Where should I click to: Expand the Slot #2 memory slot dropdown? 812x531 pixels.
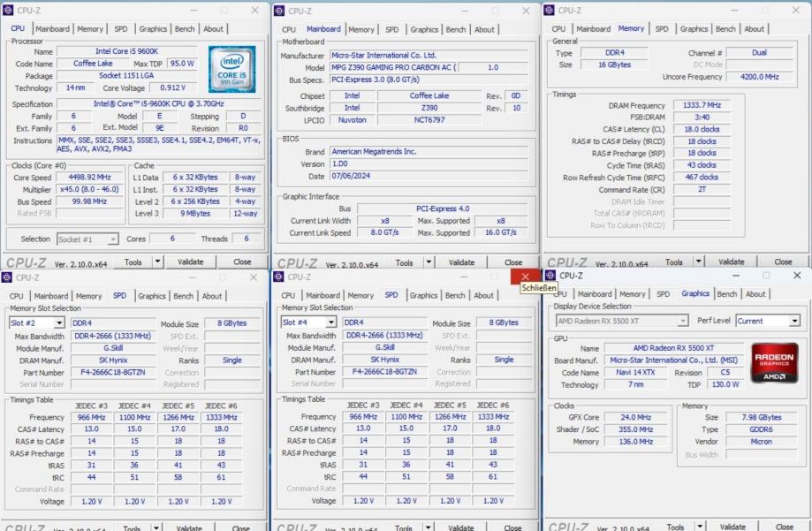[x=59, y=322]
